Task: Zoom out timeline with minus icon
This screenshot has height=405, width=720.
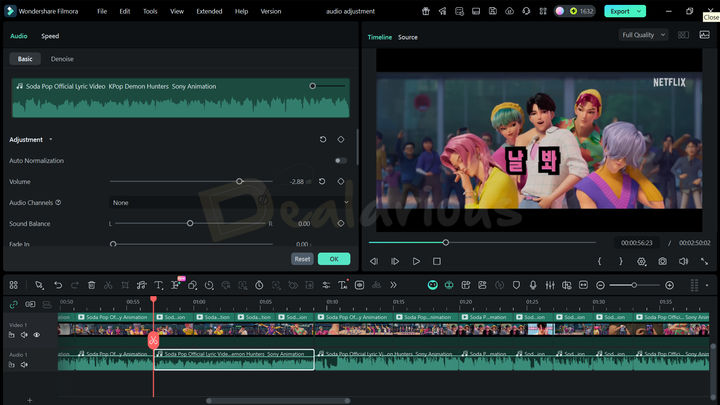Action: 600,285
